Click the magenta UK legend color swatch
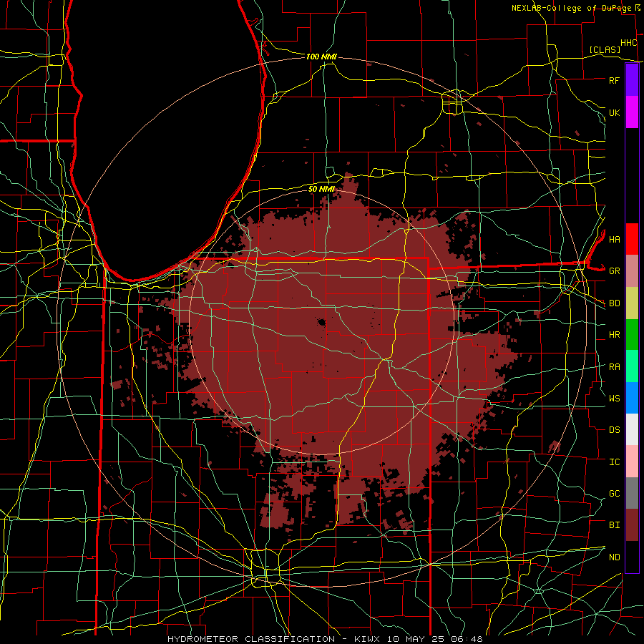 (632, 112)
